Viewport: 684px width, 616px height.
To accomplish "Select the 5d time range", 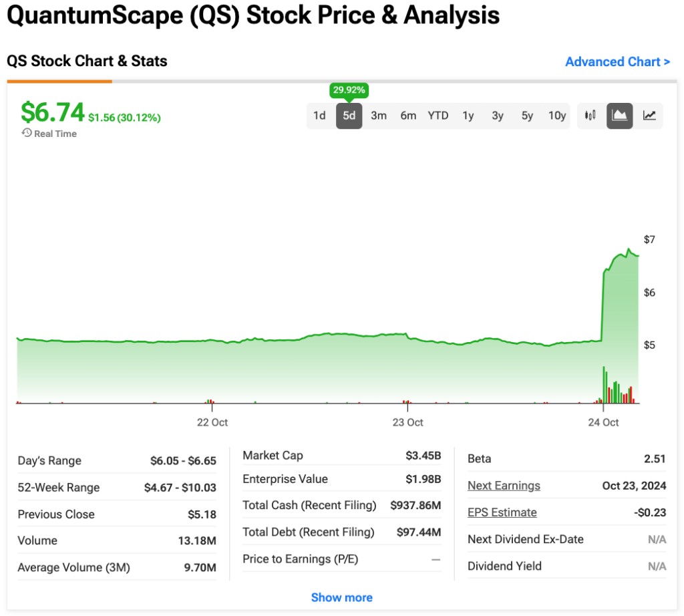I will click(348, 116).
